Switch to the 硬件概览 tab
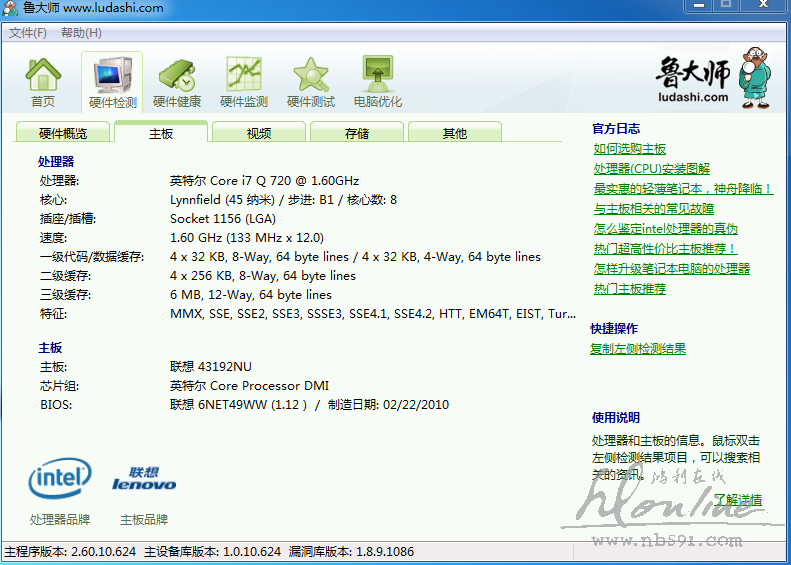 [x=63, y=133]
